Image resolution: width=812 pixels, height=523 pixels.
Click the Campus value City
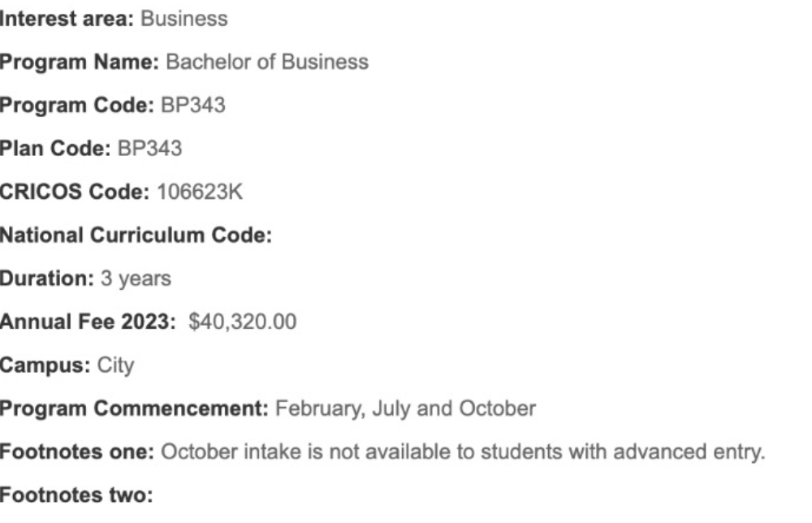point(115,366)
